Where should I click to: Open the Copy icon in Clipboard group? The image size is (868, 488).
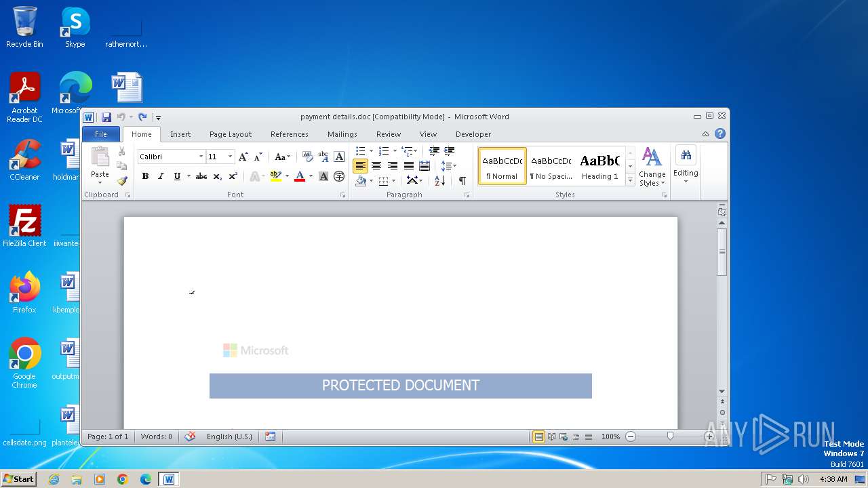tap(122, 166)
